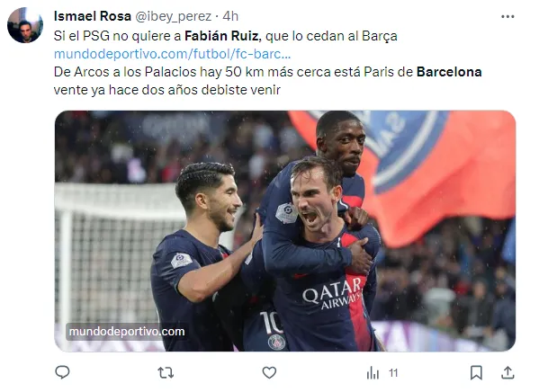Open the mundodeportivo.com/futbol article link
Viewport: 539px width, 392px height.
[x=172, y=54]
